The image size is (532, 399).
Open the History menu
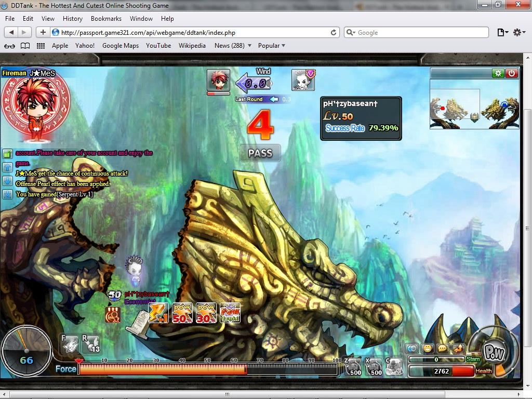(x=72, y=19)
